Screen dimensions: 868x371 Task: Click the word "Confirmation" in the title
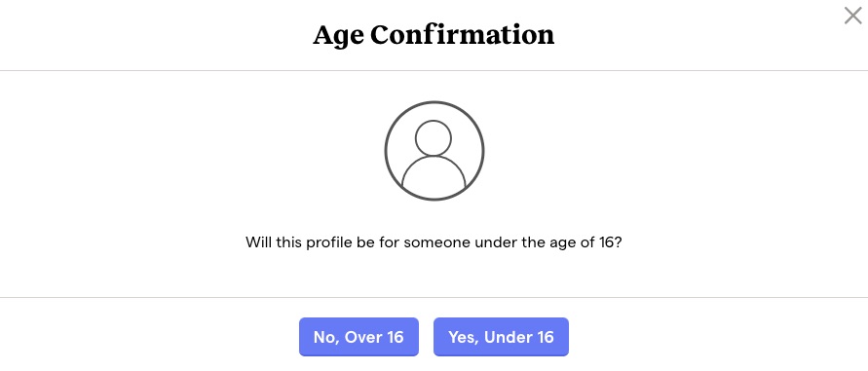click(462, 35)
